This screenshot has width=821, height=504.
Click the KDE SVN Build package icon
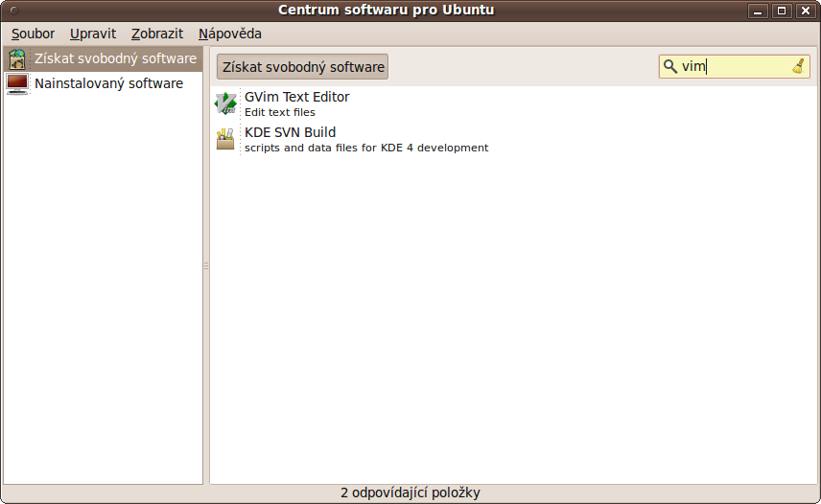click(x=225, y=139)
